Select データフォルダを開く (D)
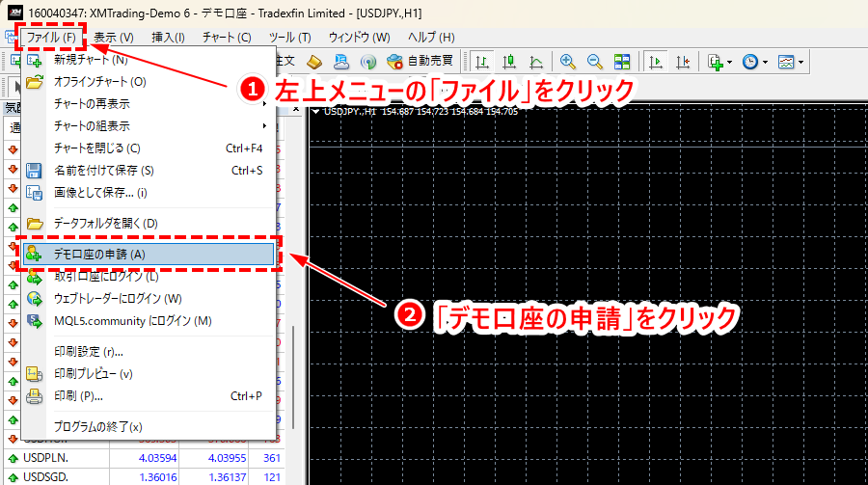This screenshot has width=868, height=485. click(149, 224)
